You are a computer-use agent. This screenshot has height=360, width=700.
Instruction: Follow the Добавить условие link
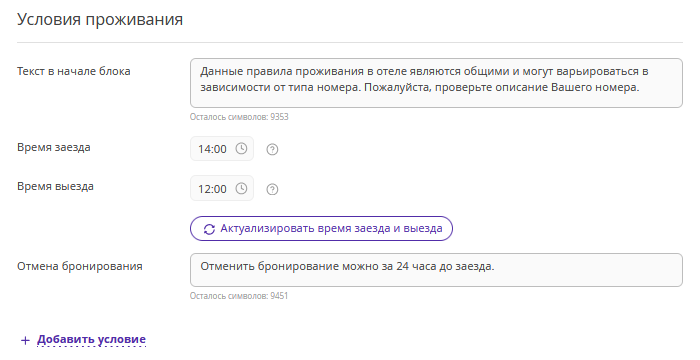pyautogui.click(x=91, y=339)
